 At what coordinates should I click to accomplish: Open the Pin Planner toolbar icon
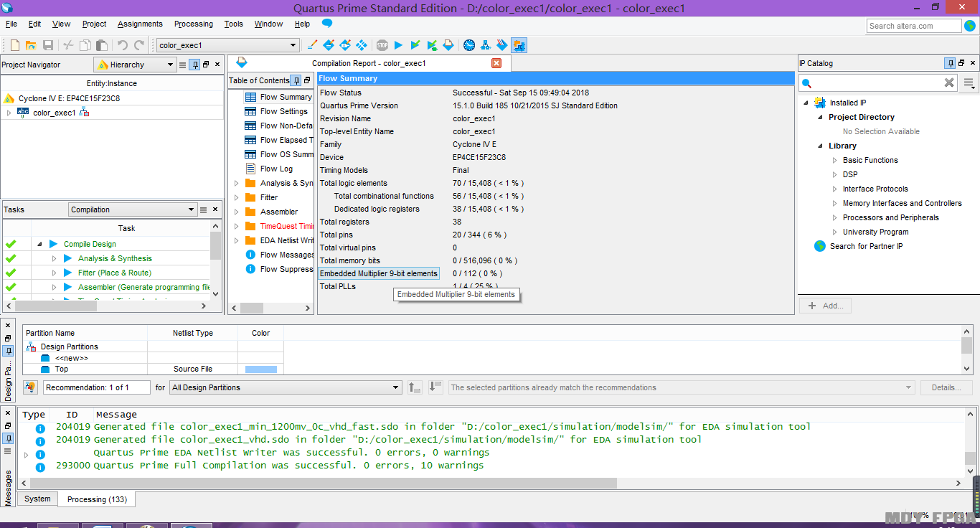tap(329, 45)
